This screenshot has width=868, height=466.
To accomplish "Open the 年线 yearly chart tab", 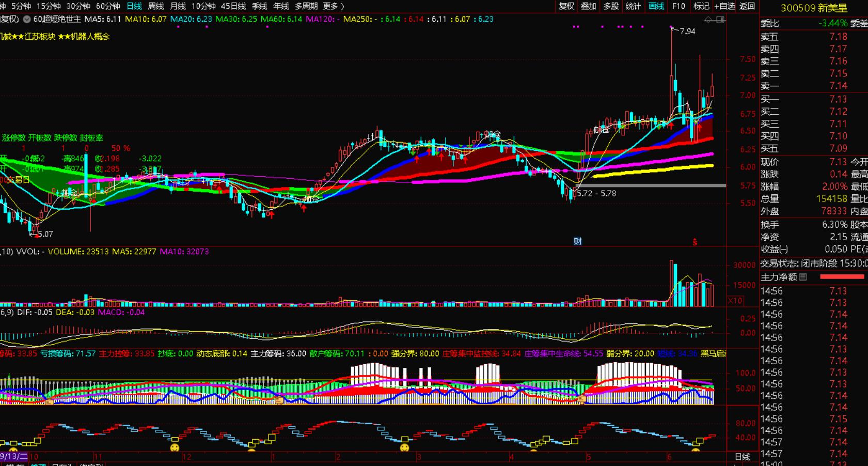I will [x=281, y=6].
